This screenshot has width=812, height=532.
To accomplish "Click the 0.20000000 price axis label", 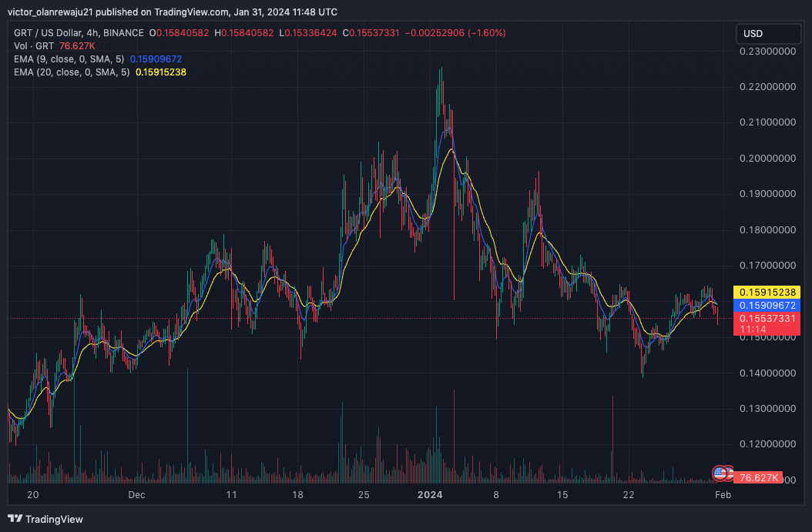I will pos(767,159).
